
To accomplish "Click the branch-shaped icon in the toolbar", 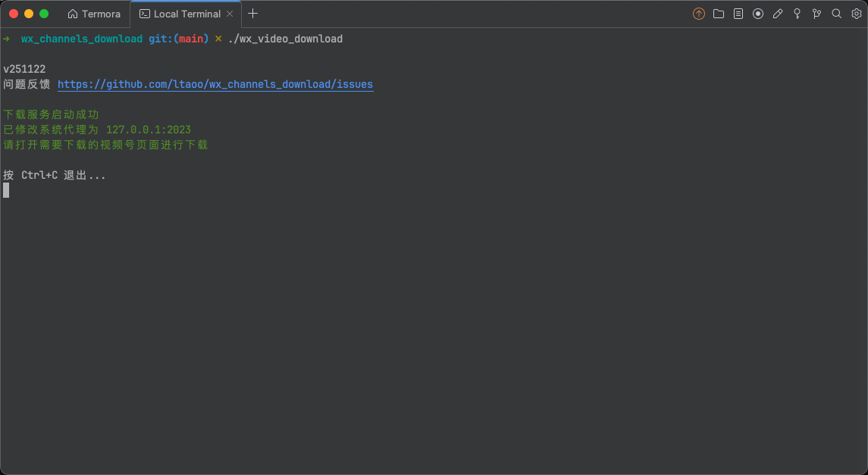I will pyautogui.click(x=817, y=14).
